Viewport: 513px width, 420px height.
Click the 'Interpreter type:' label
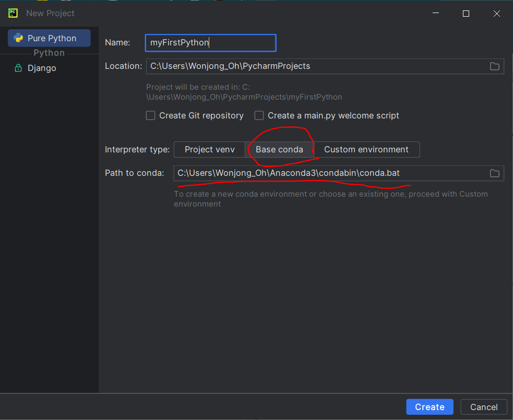137,150
